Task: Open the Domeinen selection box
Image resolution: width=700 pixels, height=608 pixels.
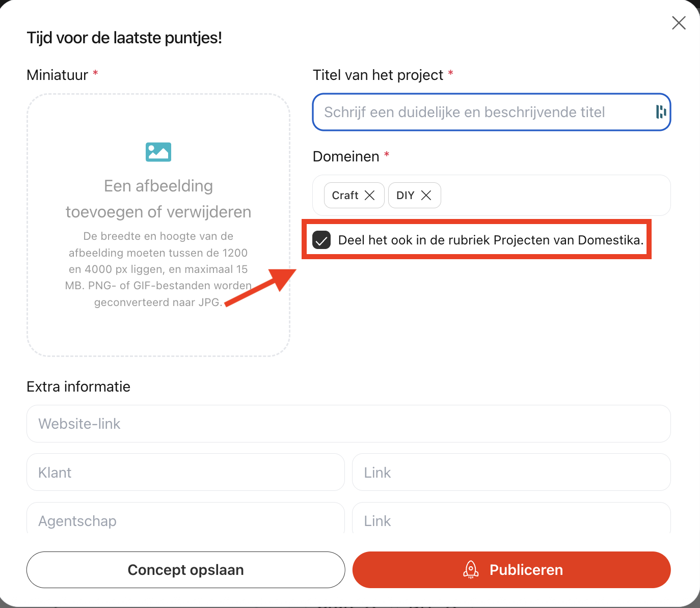Action: (x=492, y=196)
